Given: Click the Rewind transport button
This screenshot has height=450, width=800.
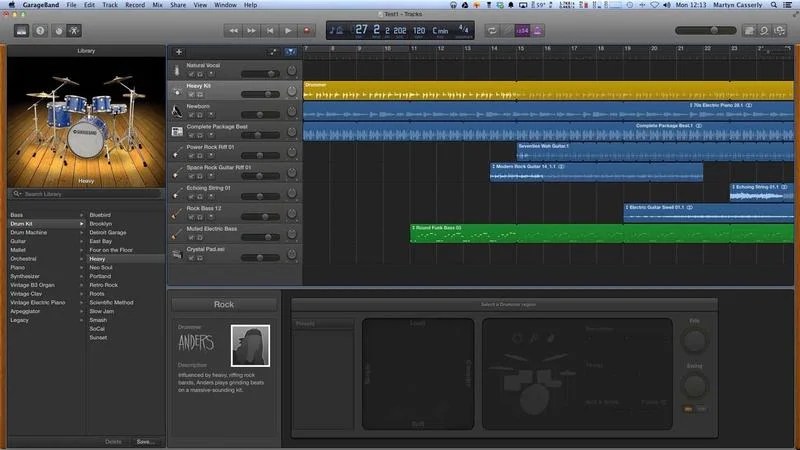Looking at the screenshot, I should [x=233, y=31].
